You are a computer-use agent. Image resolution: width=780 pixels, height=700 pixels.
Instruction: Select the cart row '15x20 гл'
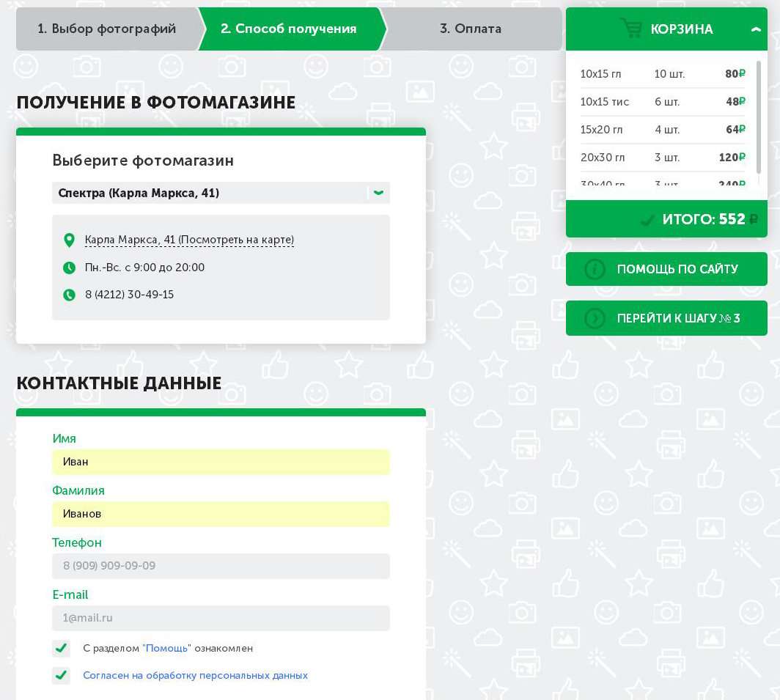(x=663, y=130)
